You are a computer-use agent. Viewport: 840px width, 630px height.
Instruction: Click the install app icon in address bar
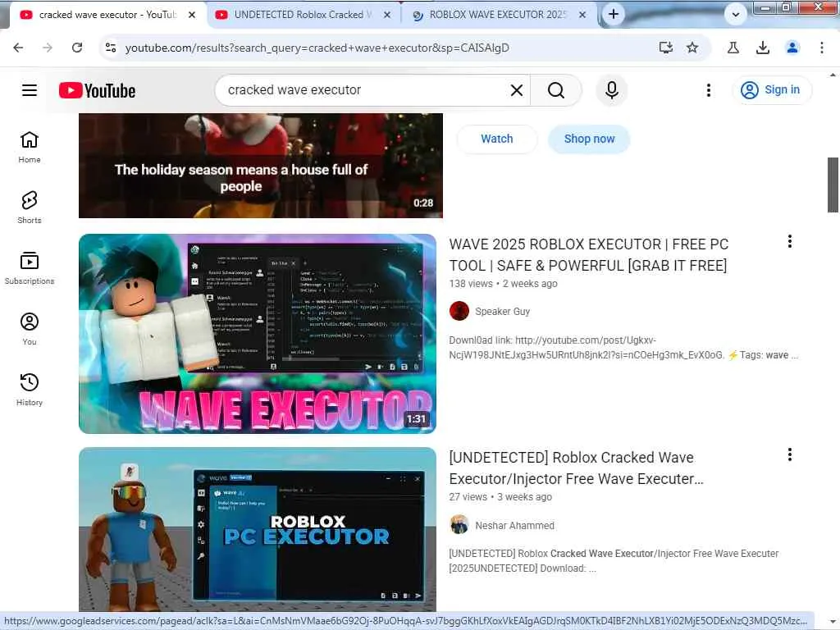[x=665, y=48]
